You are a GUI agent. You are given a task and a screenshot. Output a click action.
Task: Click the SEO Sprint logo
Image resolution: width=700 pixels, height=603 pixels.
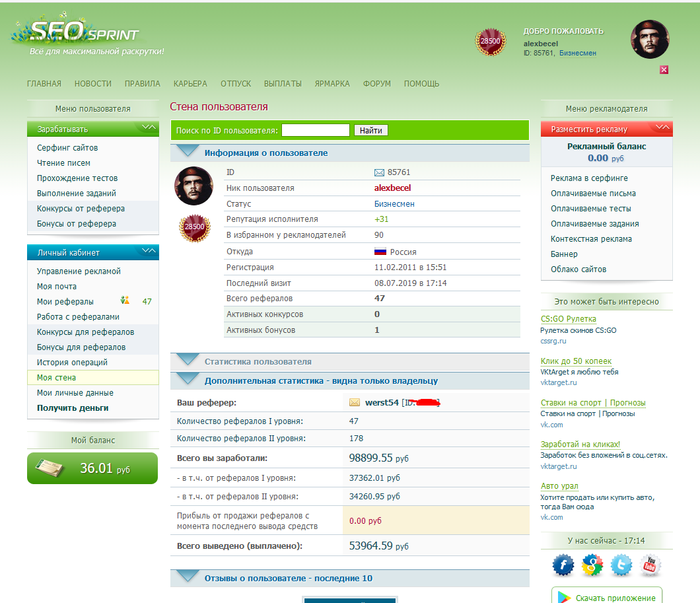85,32
